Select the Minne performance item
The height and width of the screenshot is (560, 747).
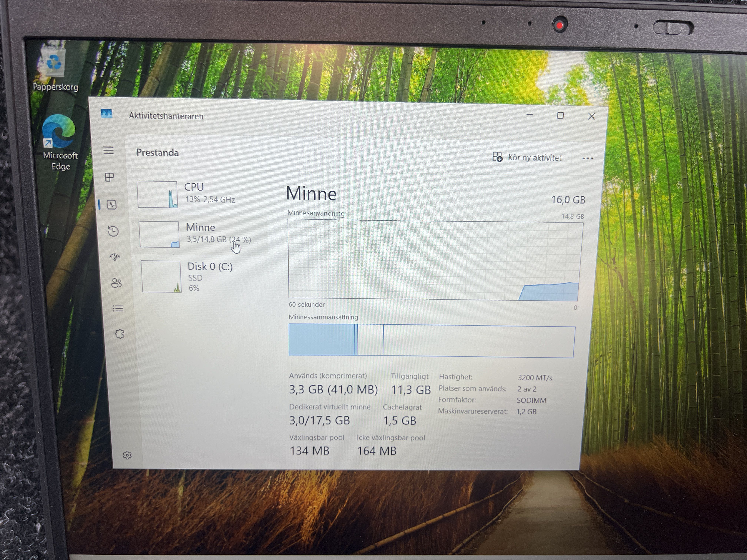pos(201,234)
